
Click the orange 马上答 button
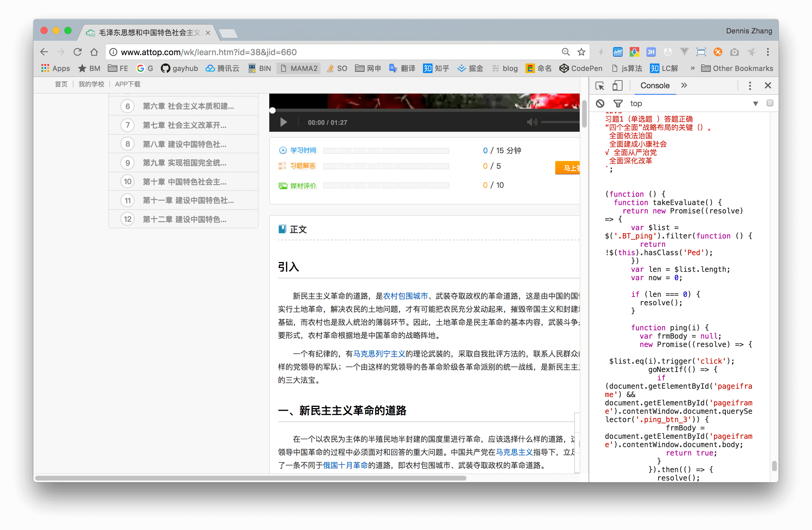pos(568,168)
